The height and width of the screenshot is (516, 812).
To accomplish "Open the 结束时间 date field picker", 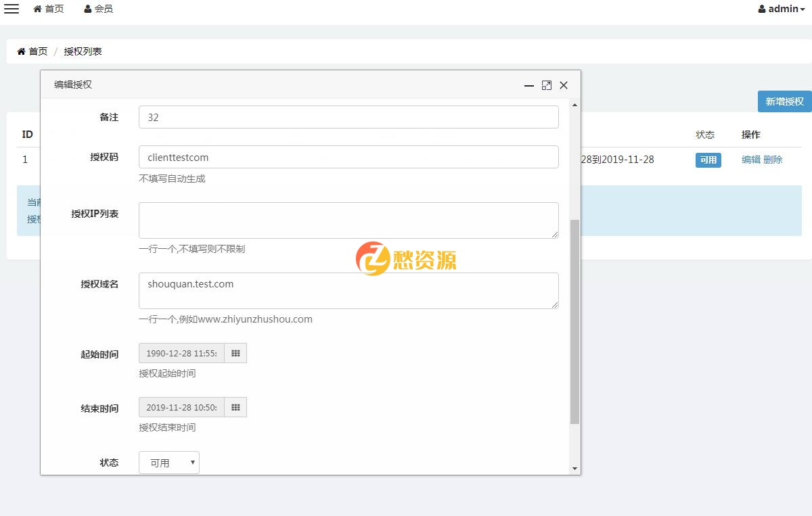I will (x=181, y=406).
